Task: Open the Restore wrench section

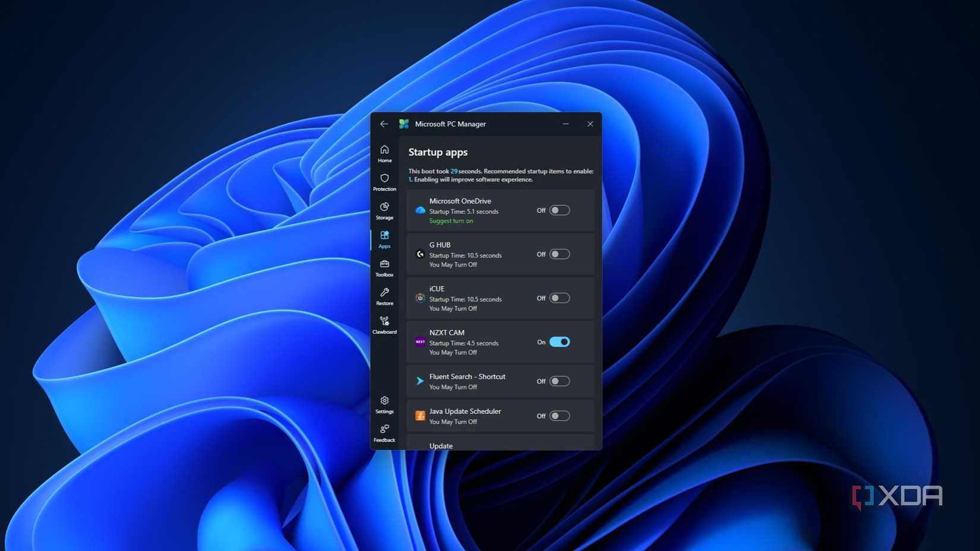Action: [x=384, y=296]
